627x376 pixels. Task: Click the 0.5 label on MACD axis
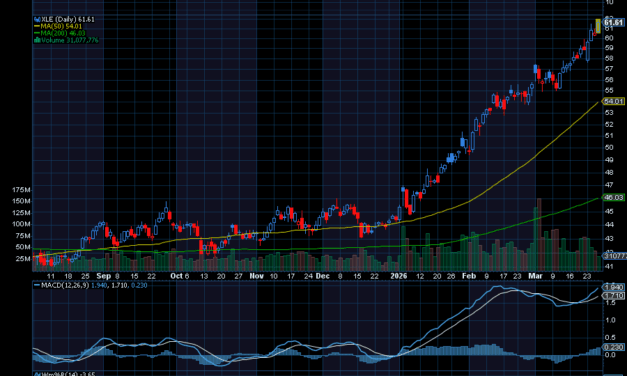610,338
